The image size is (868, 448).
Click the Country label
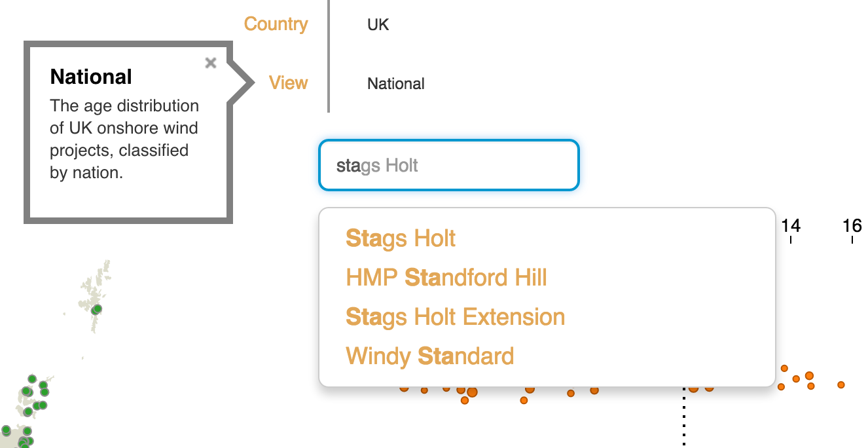276,24
